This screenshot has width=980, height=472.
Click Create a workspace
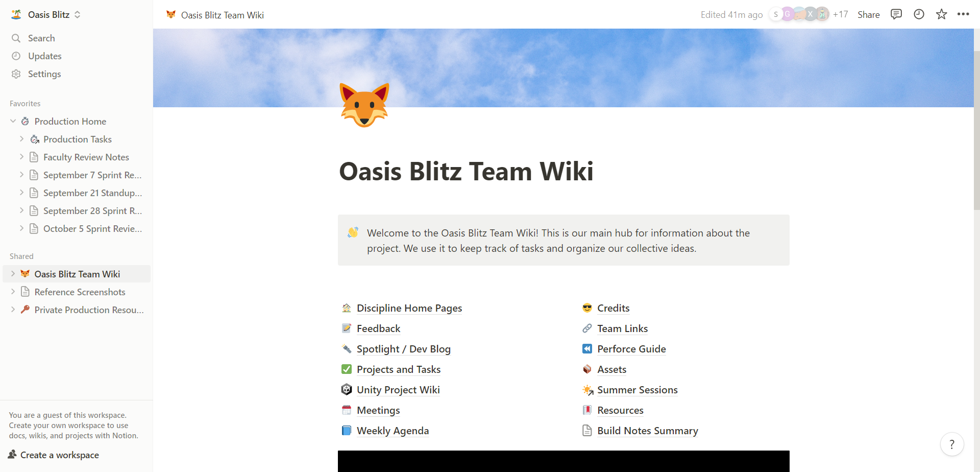(54, 455)
